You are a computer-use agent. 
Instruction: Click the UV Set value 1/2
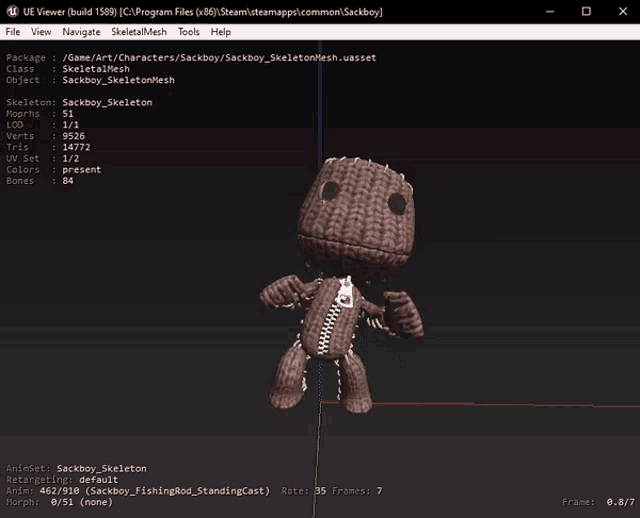click(71, 158)
